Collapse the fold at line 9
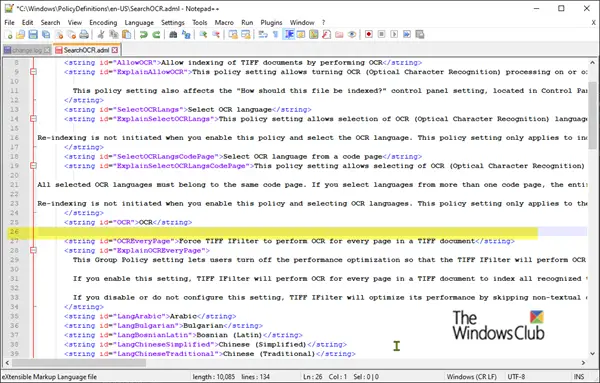 pyautogui.click(x=33, y=72)
